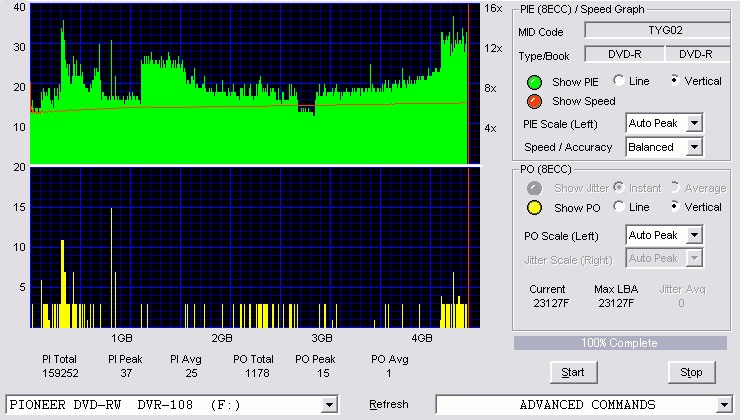
Task: Select Line mode for PIE graph
Action: (618, 80)
